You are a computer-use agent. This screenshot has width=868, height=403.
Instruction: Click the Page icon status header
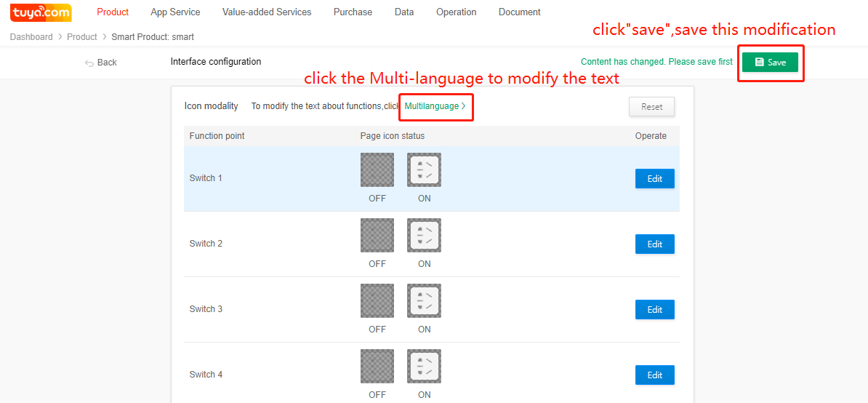(x=393, y=135)
